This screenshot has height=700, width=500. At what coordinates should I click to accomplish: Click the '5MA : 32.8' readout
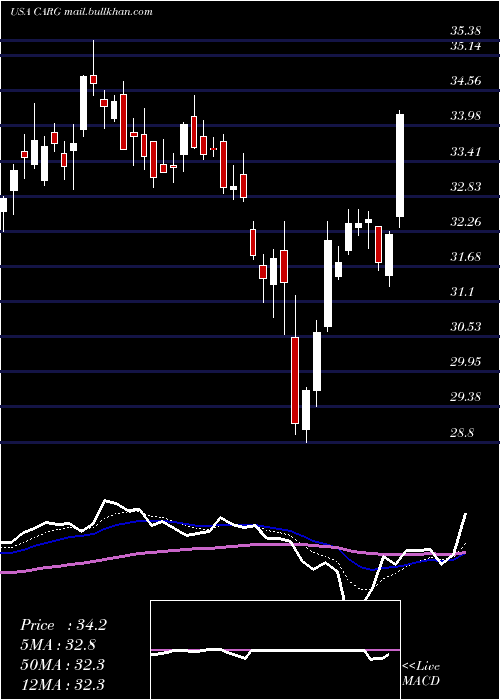(x=58, y=645)
